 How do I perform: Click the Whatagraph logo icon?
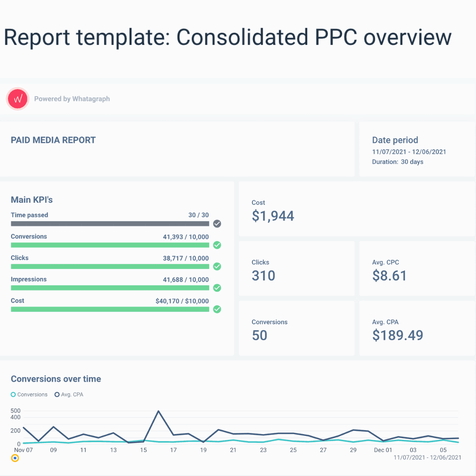(18, 99)
